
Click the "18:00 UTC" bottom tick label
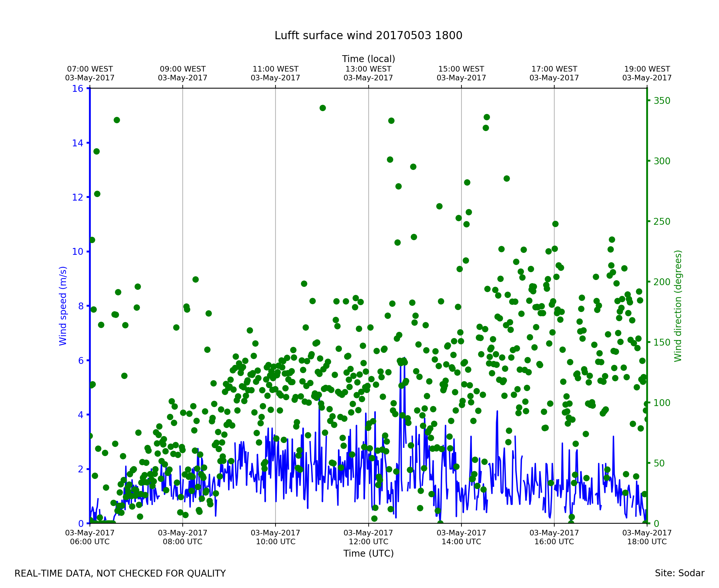pos(646,542)
